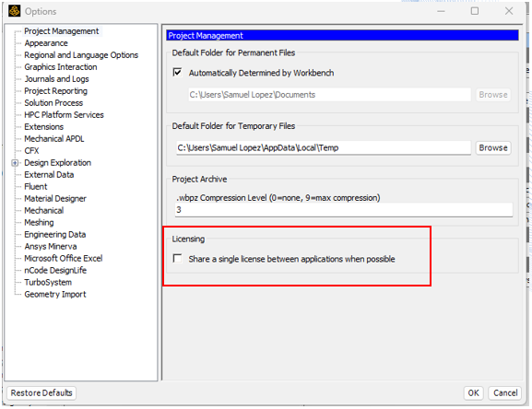Open Mechanical APDL settings
Viewport: 532px width, 409px height.
[x=54, y=139]
